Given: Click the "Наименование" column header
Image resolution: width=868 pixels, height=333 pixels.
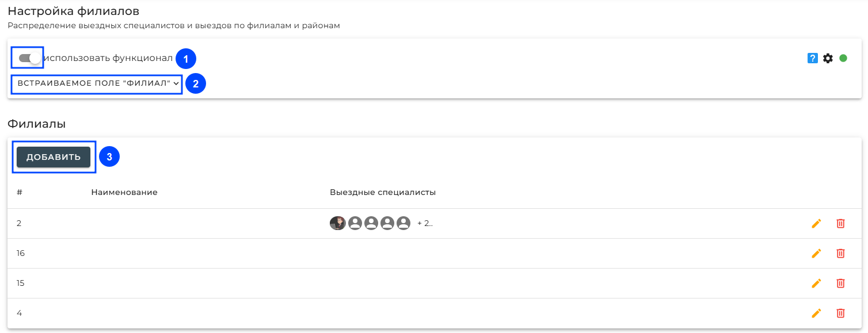Looking at the screenshot, I should [124, 192].
